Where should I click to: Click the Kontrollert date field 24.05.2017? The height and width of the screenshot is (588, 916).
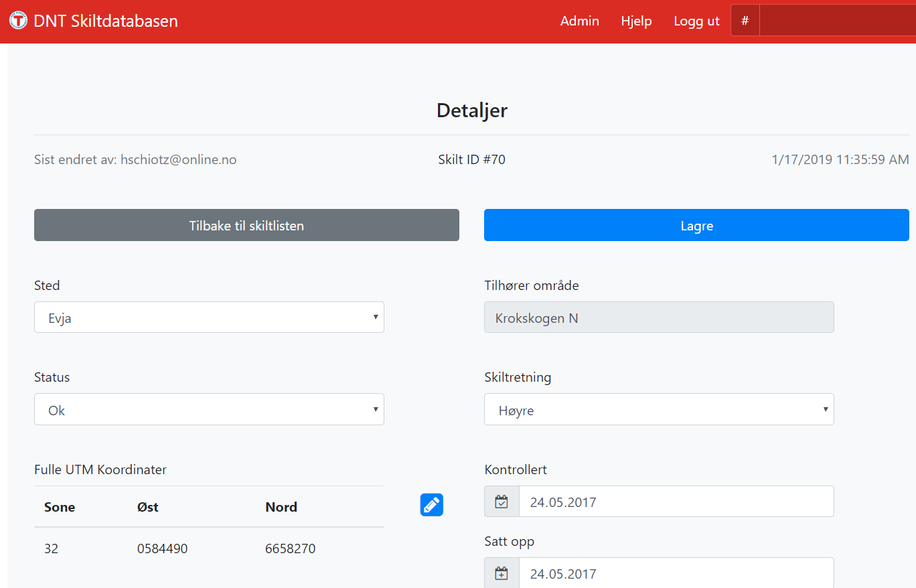(676, 502)
